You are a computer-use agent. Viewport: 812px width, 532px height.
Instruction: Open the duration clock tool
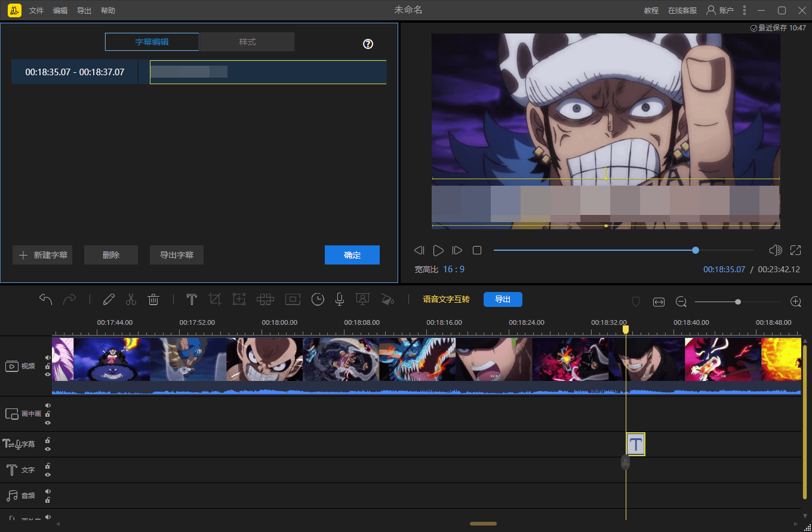coord(318,299)
